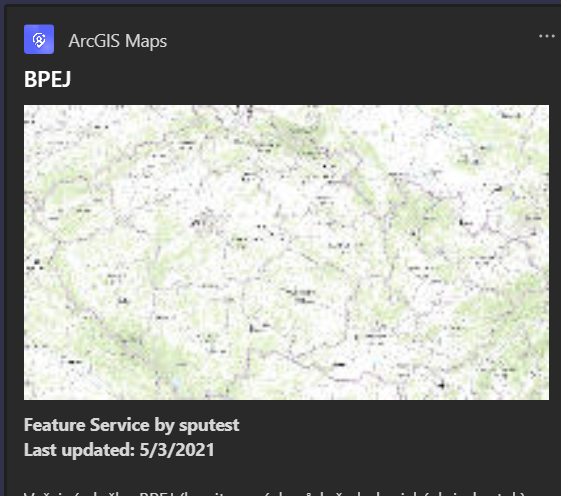Open the BPEJ map thumbnail
561x496 pixels.
tap(286, 252)
